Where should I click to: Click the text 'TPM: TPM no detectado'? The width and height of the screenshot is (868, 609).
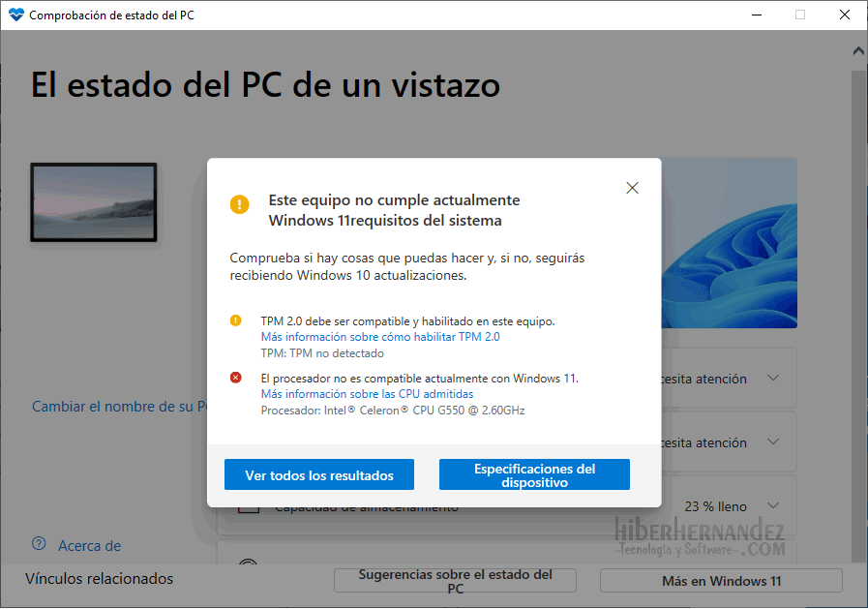[x=322, y=353]
